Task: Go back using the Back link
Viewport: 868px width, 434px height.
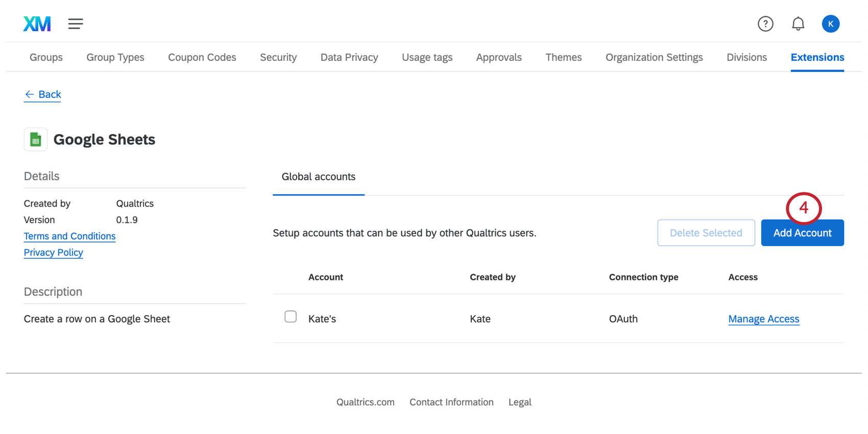Action: (x=43, y=94)
